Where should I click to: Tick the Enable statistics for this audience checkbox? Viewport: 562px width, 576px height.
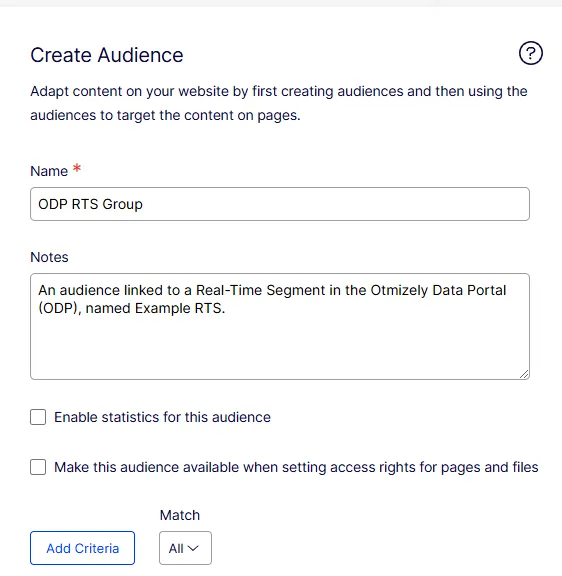coord(38,417)
